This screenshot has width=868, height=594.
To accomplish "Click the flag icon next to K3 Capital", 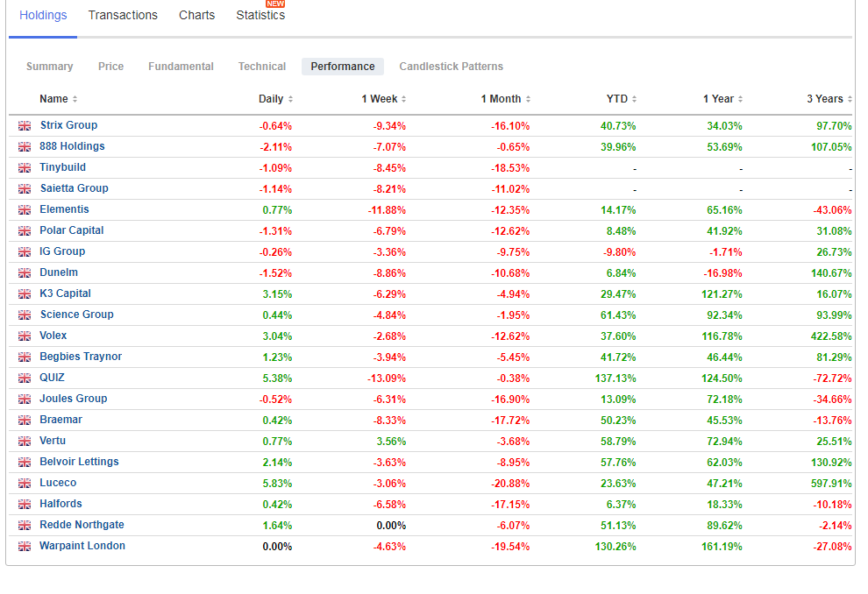I will (25, 293).
